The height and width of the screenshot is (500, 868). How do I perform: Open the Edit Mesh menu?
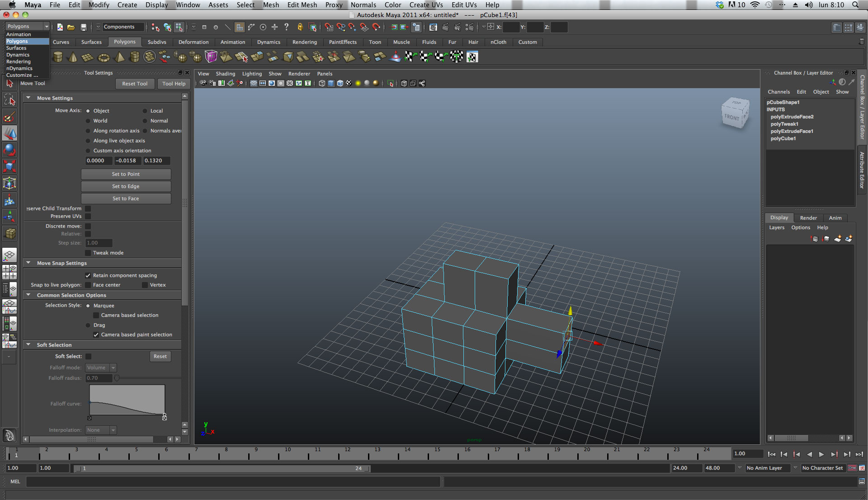[x=302, y=5]
